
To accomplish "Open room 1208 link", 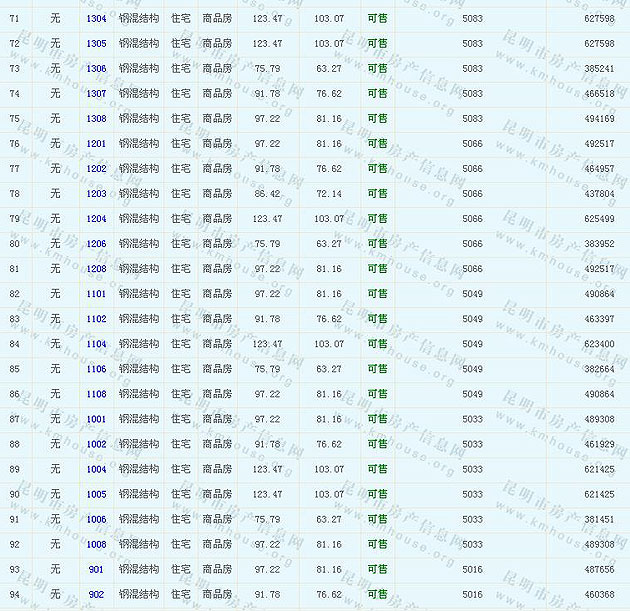I will [x=96, y=269].
